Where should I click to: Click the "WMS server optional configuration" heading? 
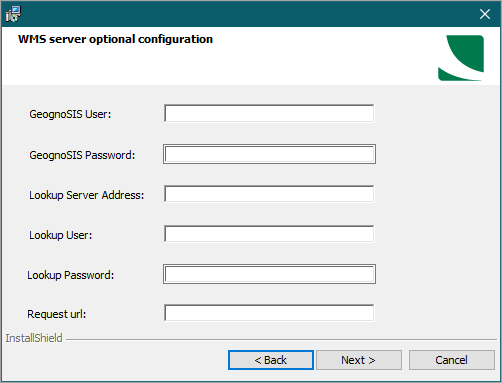(x=115, y=39)
